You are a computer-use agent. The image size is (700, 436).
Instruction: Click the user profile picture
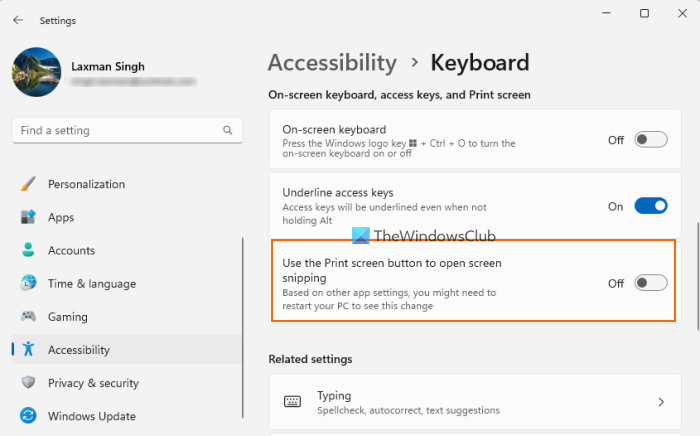(36, 73)
